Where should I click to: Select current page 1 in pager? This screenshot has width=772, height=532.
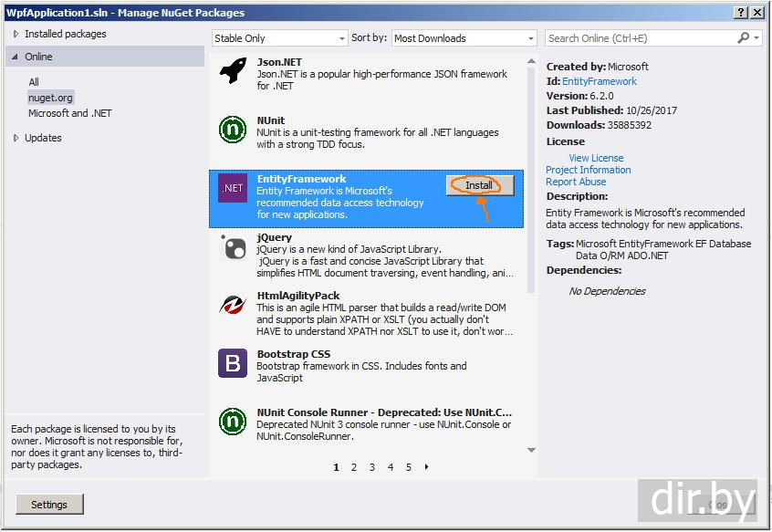tap(336, 467)
